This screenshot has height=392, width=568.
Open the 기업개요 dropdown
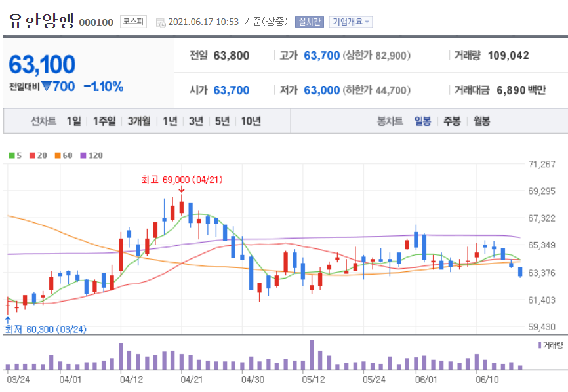pos(351,22)
